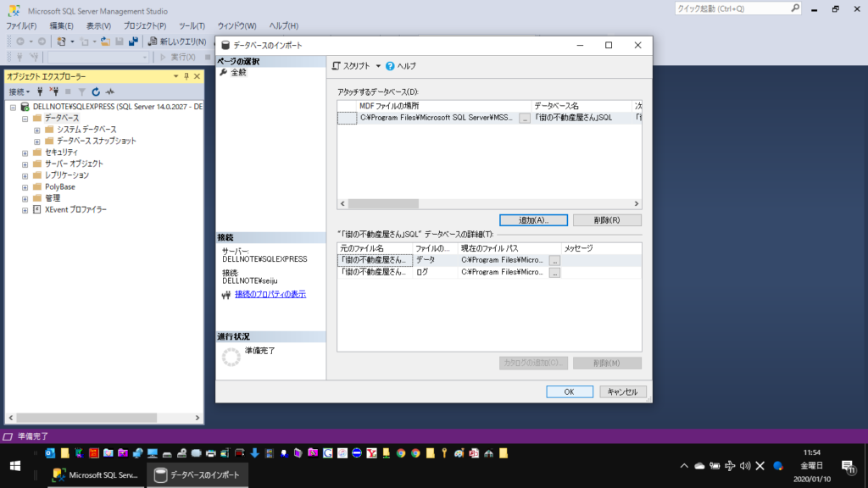Expand the サーバー オブジェクト folder
Viewport: 868px width, 488px height.
(x=25, y=164)
